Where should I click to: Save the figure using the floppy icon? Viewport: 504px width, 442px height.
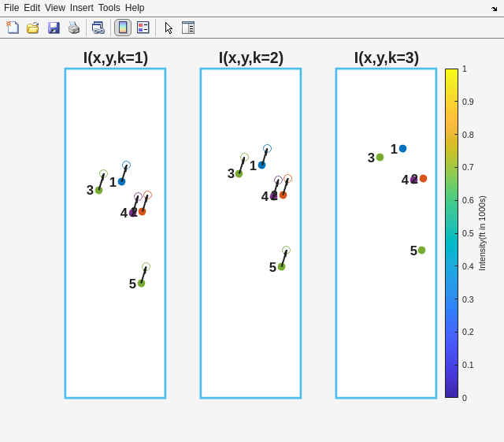point(54,28)
